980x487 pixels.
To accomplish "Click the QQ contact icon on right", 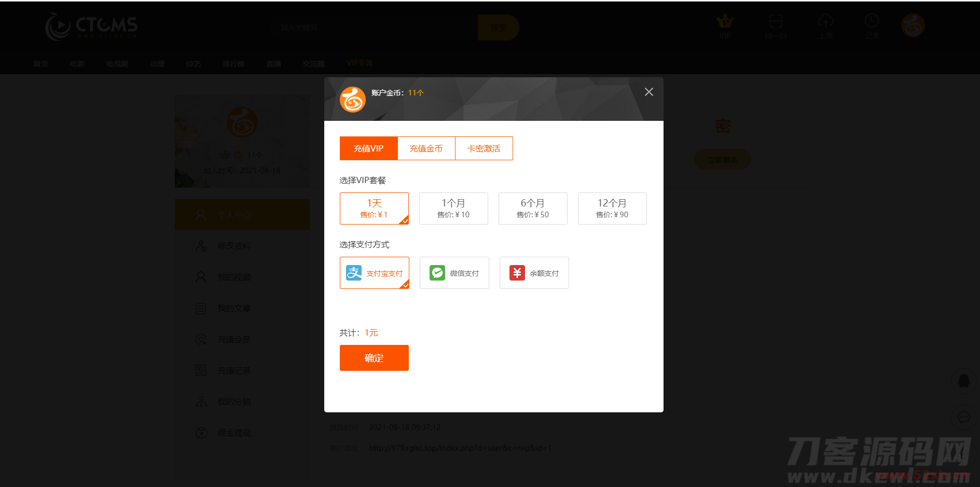I will click(964, 381).
